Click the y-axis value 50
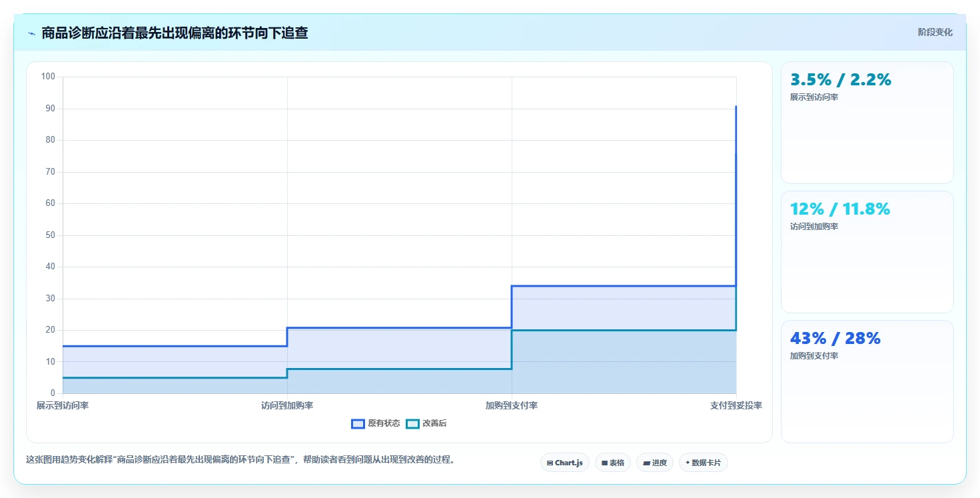Viewport: 980px width, 498px height. (51, 235)
